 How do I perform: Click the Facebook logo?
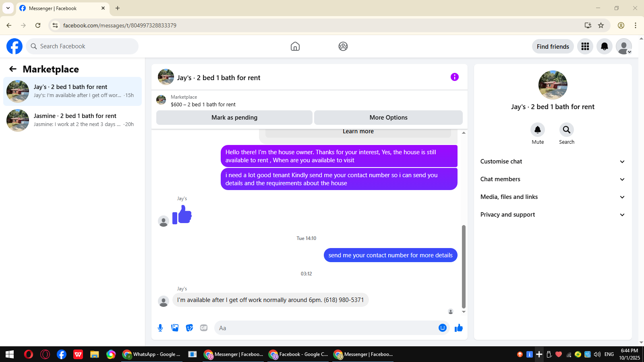14,46
